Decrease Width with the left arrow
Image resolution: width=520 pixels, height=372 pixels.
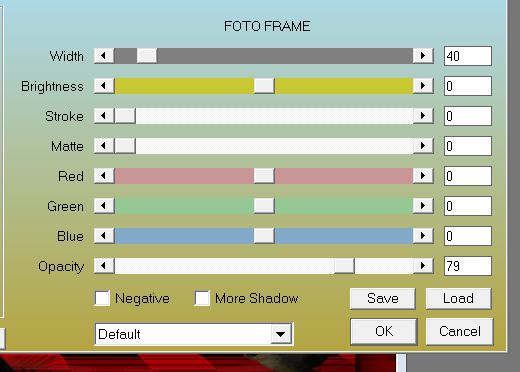tap(104, 56)
